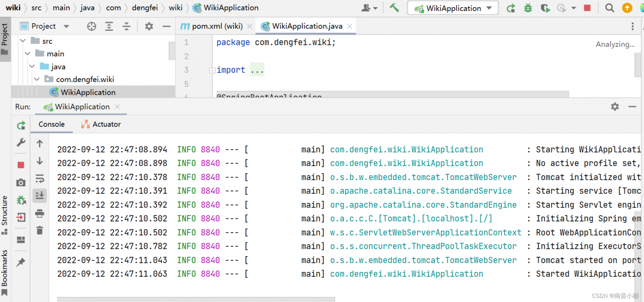Clear all console output trash icon
Screen dimensions: 644x302
pyautogui.click(x=40, y=231)
